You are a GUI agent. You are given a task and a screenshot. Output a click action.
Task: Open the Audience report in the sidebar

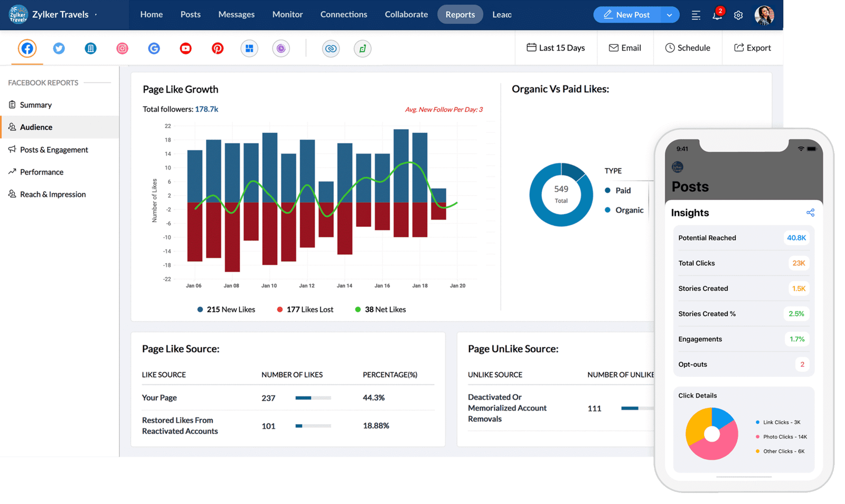click(x=35, y=127)
